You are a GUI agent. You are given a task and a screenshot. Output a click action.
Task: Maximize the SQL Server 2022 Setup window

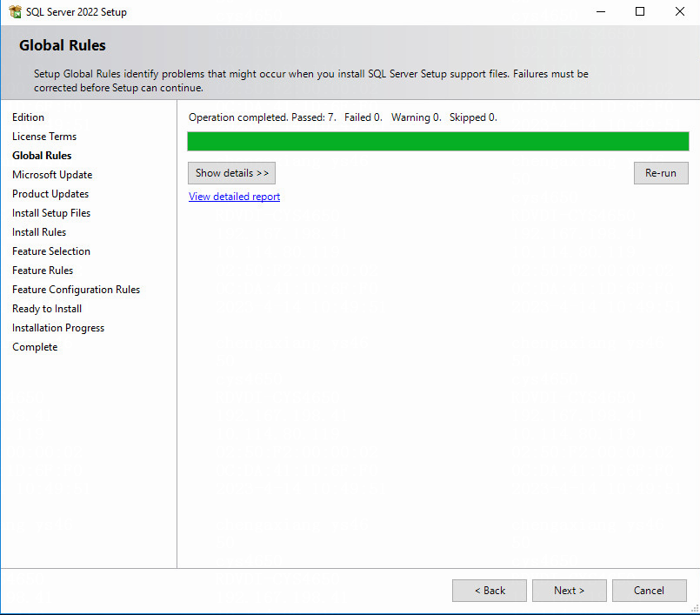(640, 11)
